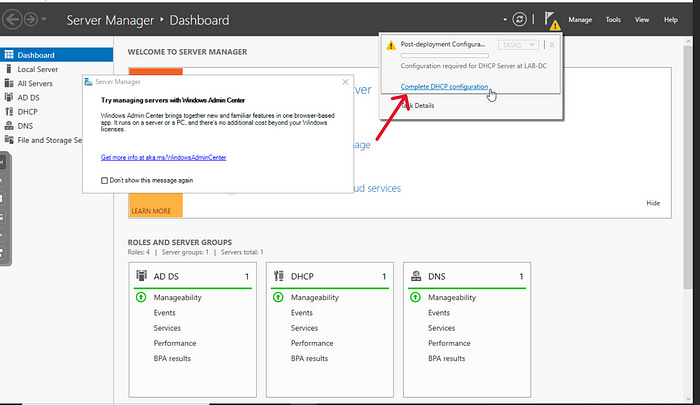Open Manageability under DHCP tile
The image size is (700, 405).
(315, 297)
